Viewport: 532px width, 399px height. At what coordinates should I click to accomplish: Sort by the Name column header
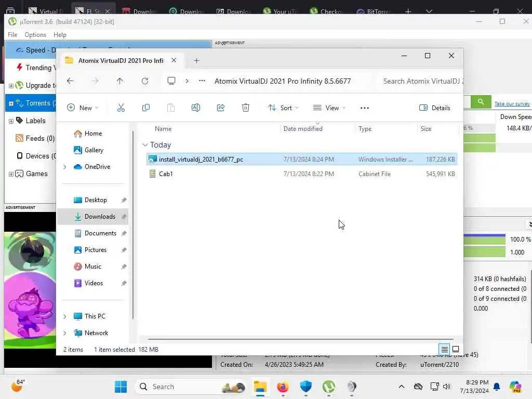(163, 129)
